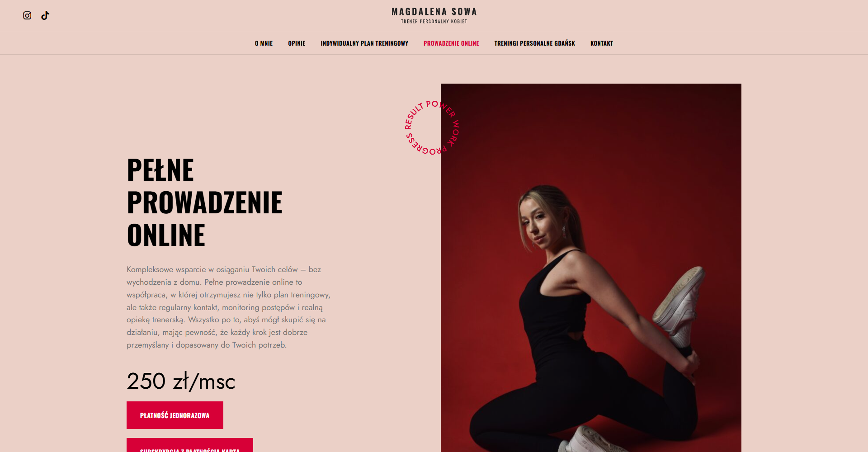Click the word PROGRESS on circular badge
The image size is (868, 452).
pos(426,146)
